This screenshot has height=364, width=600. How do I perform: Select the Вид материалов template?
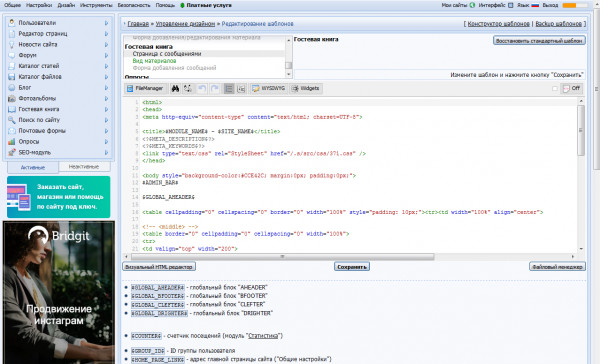coord(155,61)
